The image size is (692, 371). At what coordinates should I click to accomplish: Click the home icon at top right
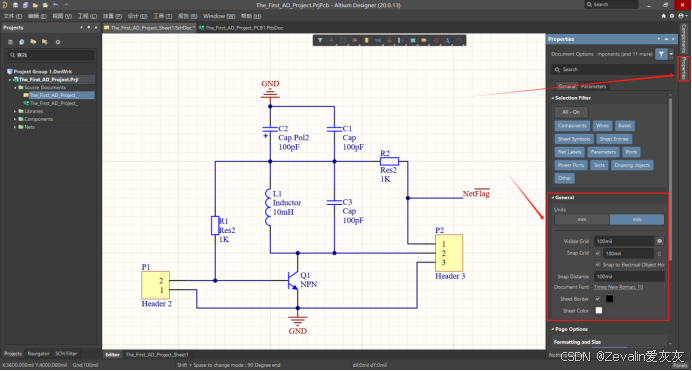(x=663, y=16)
